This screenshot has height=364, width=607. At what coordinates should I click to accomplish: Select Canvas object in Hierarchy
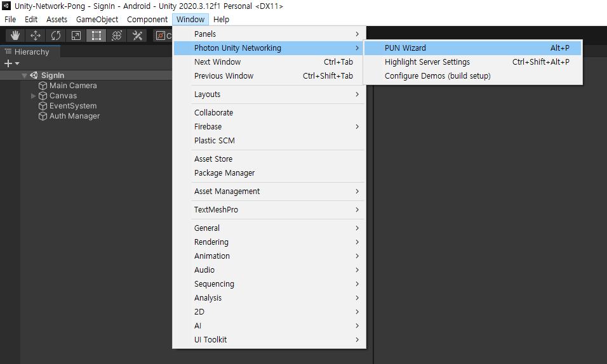[63, 96]
